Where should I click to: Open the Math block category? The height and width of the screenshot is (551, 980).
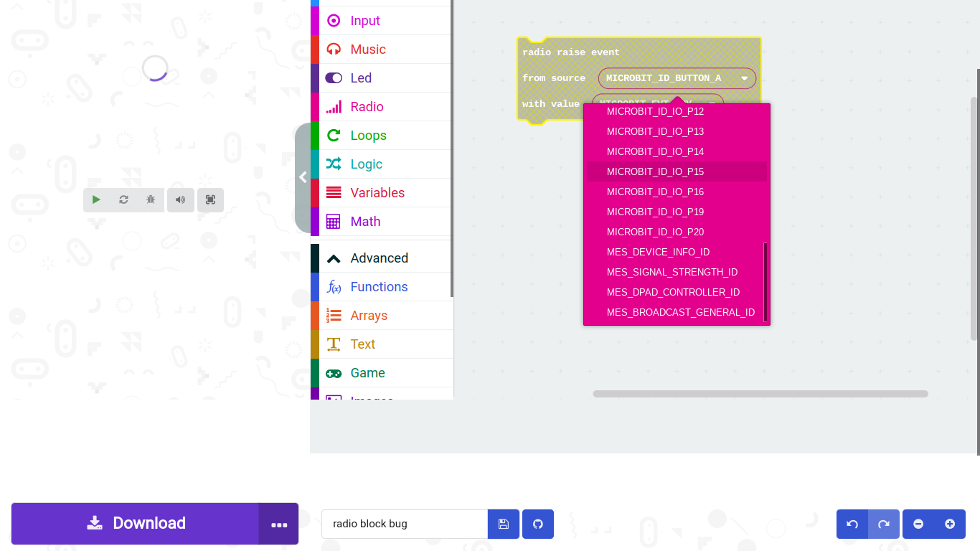pos(382,222)
